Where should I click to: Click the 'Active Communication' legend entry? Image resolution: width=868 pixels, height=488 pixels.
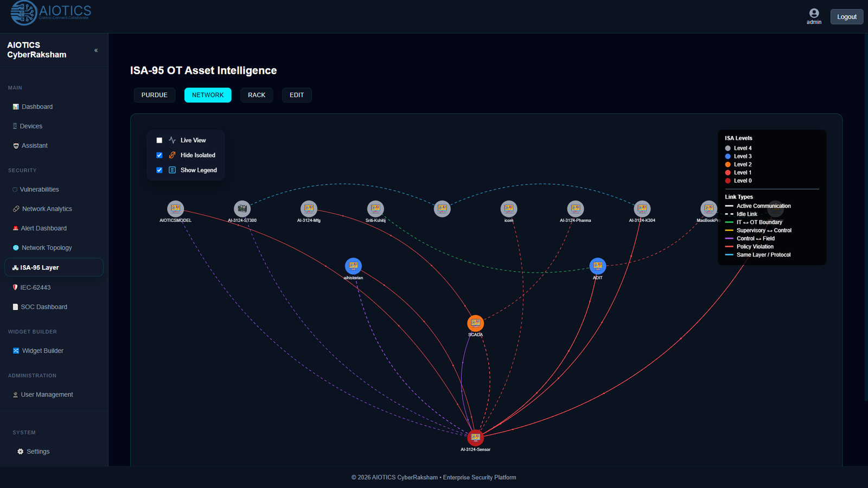758,206
